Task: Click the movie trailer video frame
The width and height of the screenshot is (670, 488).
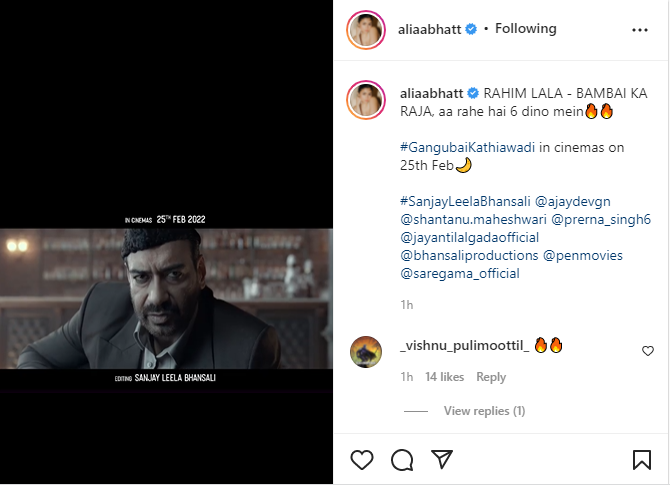Action: [166, 298]
